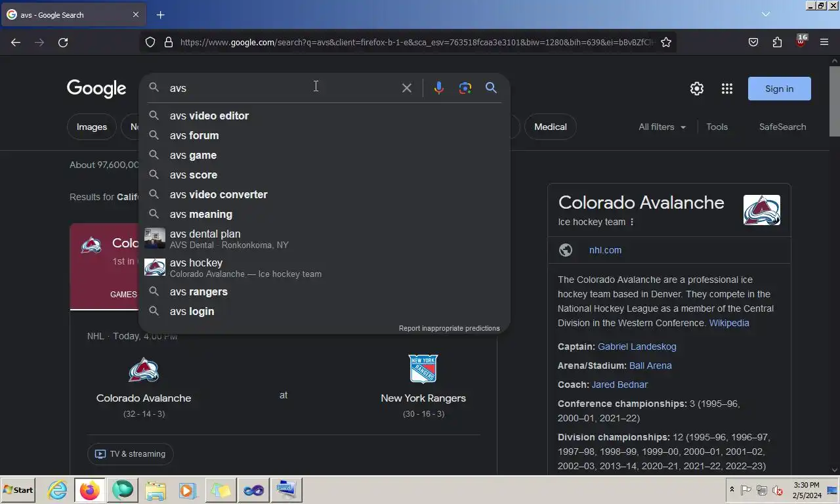This screenshot has width=840, height=504.
Task: Select suggestion avs score
Action: (x=324, y=175)
